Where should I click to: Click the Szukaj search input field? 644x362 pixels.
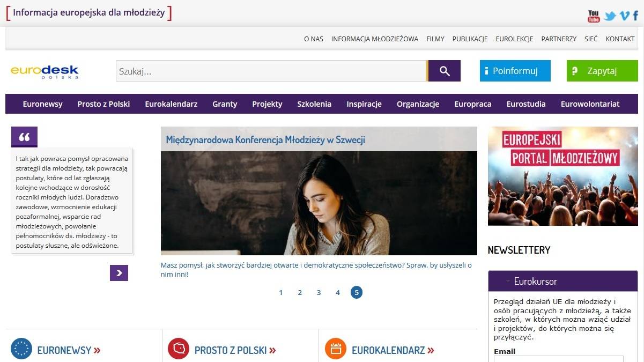(x=271, y=71)
